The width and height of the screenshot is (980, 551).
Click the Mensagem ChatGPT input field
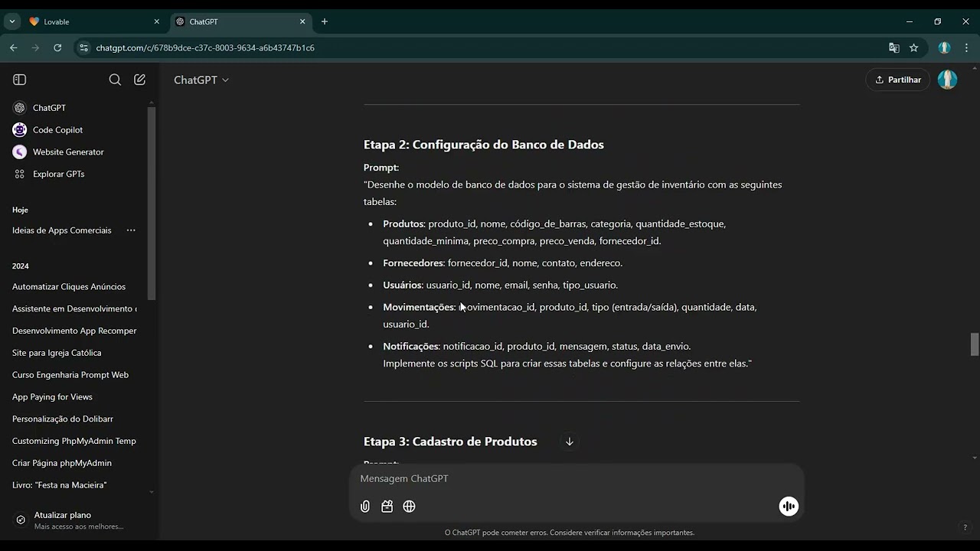577,479
